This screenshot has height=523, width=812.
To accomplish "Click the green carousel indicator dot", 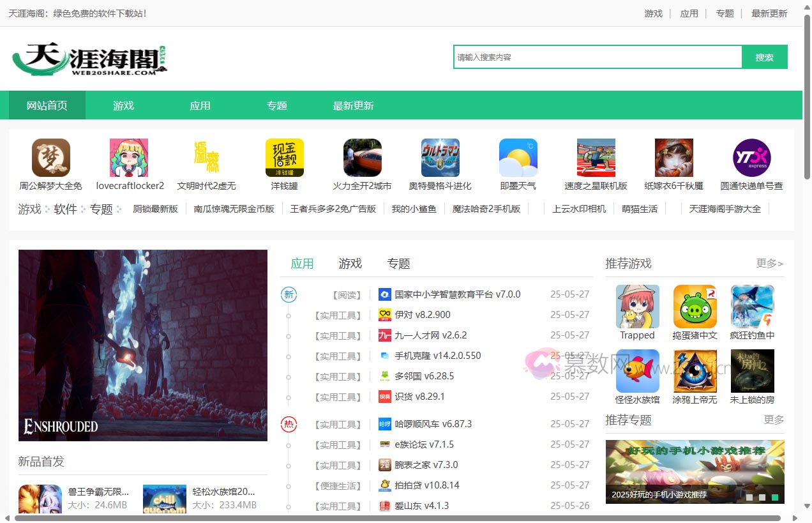I will coord(774,497).
